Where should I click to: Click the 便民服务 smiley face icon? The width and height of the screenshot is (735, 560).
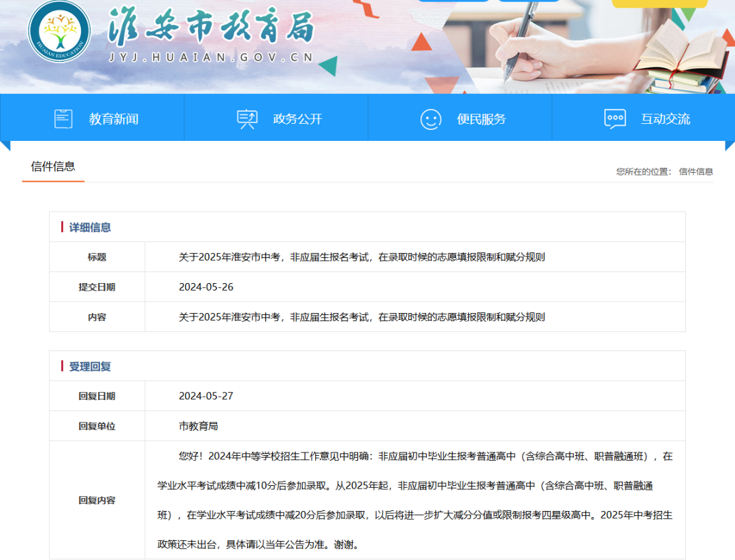click(x=431, y=118)
